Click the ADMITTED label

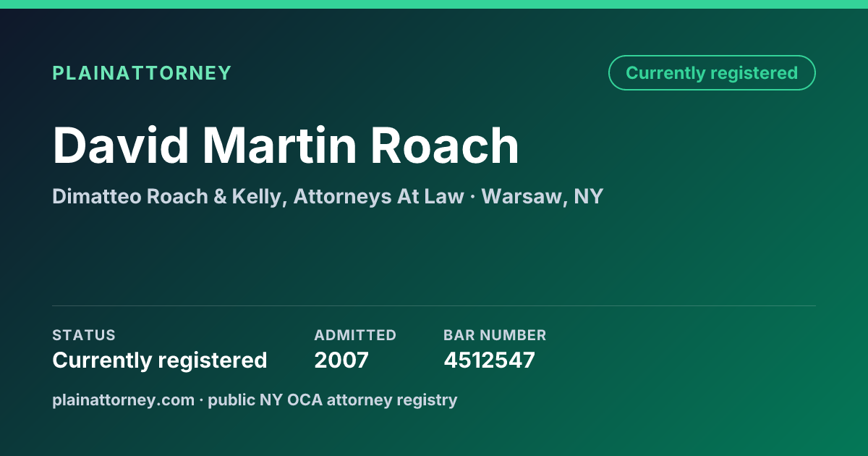[x=355, y=335]
